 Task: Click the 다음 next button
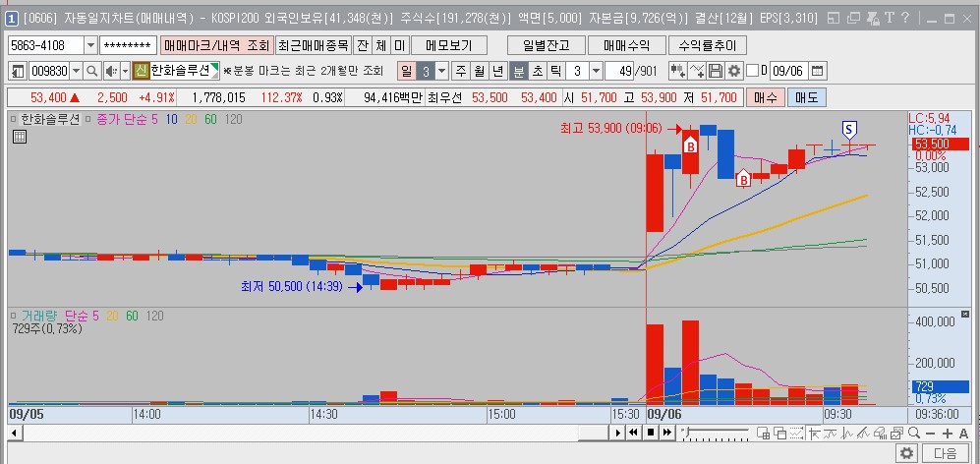coord(944,453)
